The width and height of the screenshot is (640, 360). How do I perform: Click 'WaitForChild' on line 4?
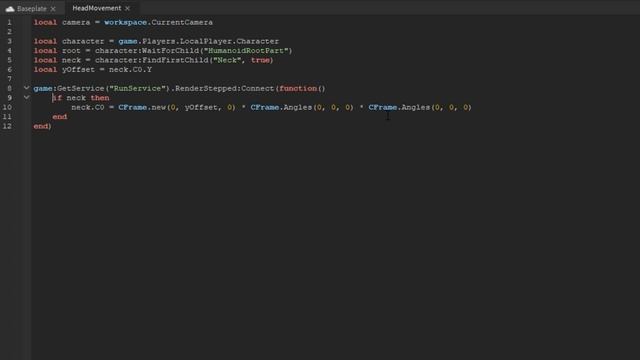(x=170, y=51)
